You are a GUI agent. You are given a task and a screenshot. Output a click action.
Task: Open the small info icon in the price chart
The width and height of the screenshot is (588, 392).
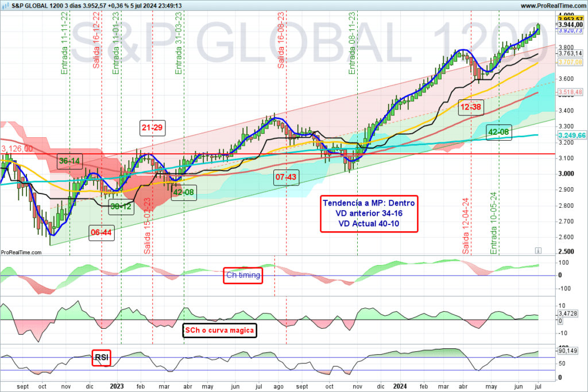click(537, 250)
